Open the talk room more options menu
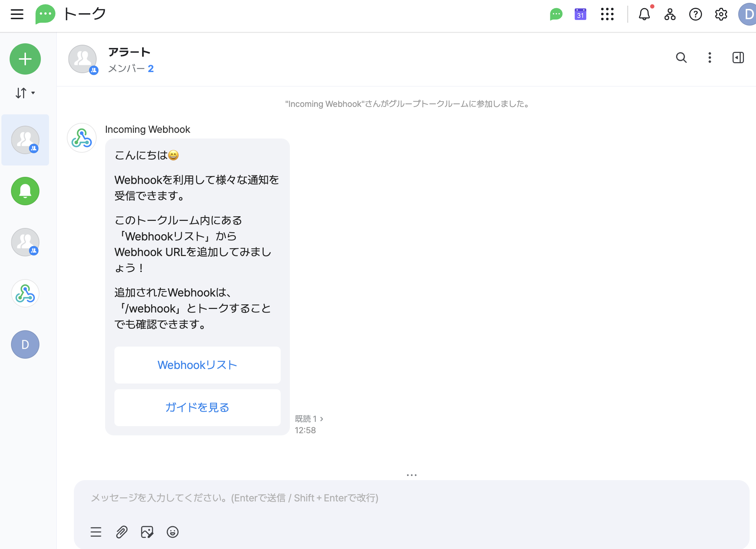 pyautogui.click(x=709, y=58)
